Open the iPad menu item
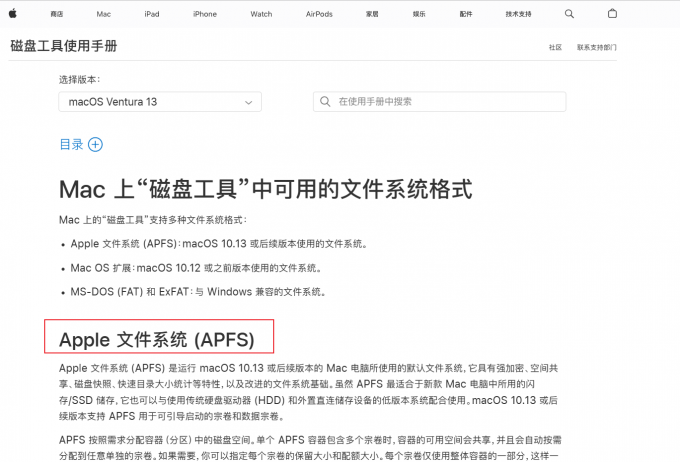Viewport: 680px width, 462px height. pyautogui.click(x=152, y=14)
